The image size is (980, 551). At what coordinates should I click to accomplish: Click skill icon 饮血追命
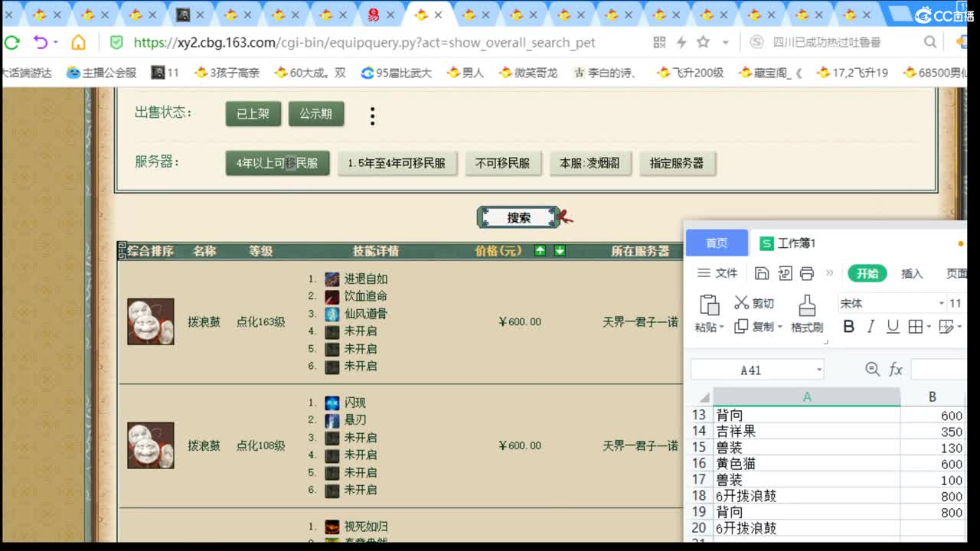[x=332, y=296]
